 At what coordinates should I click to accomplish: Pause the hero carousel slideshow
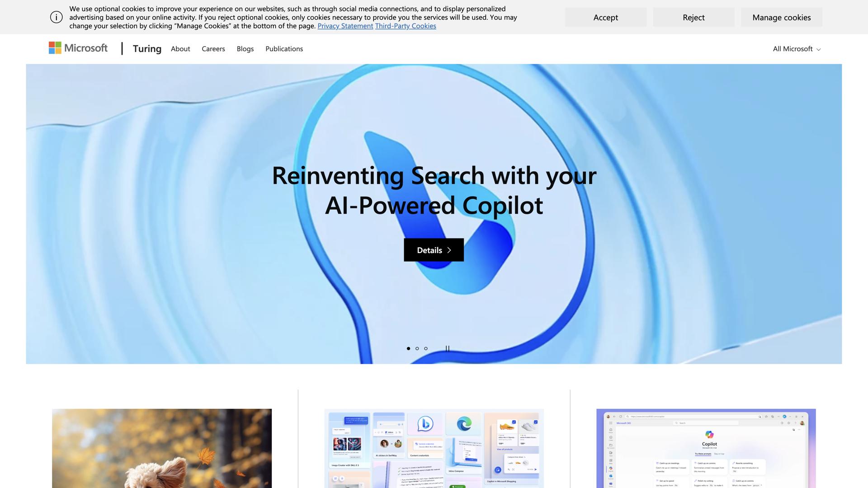(x=447, y=348)
